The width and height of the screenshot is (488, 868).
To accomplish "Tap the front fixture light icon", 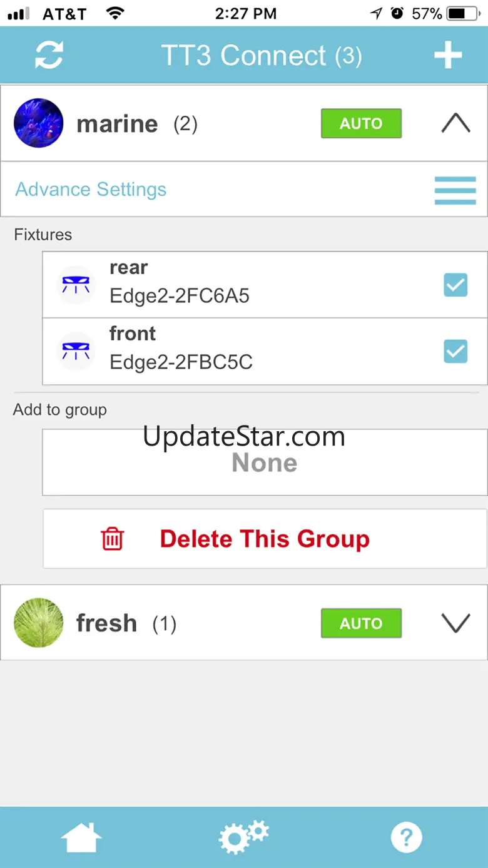I will coord(76,351).
